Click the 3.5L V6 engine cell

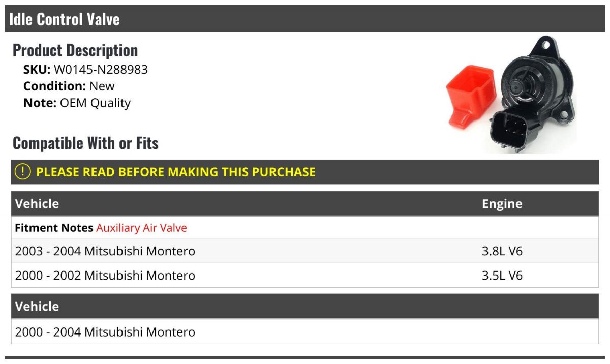502,276
